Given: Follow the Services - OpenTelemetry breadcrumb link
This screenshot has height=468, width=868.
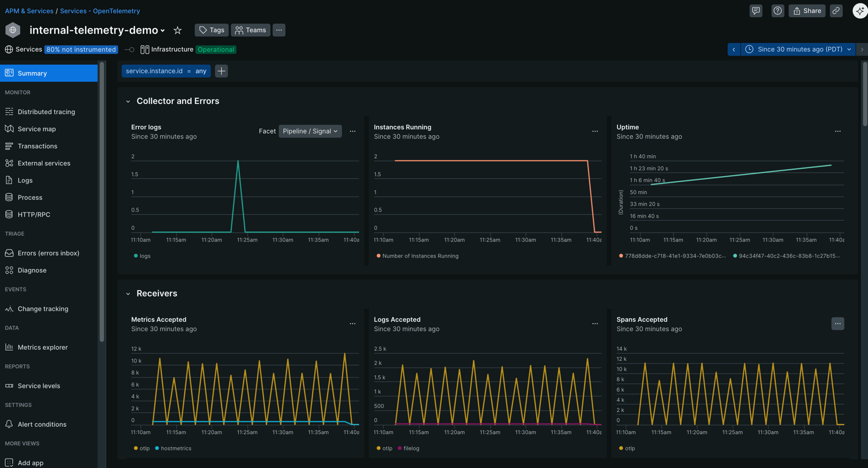Looking at the screenshot, I should 100,11.
